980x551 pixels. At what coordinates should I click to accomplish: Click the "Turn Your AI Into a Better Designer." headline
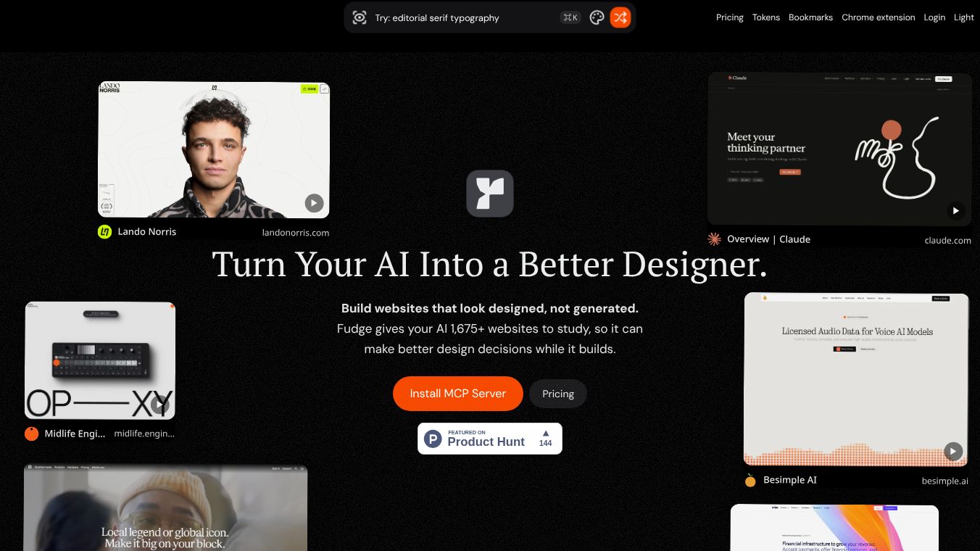pos(490,264)
